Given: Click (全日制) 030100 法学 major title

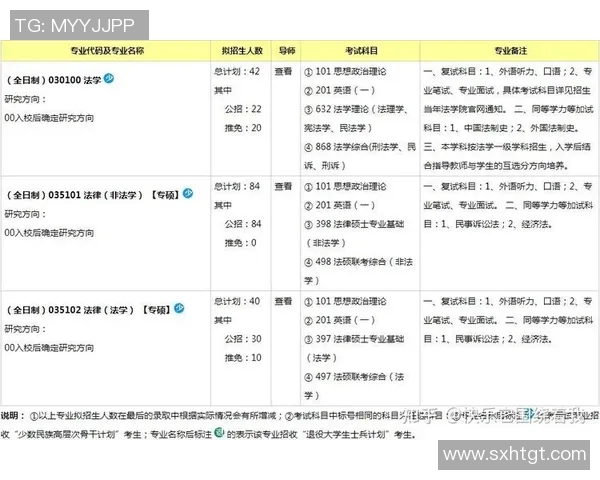Looking at the screenshot, I should click(54, 80).
